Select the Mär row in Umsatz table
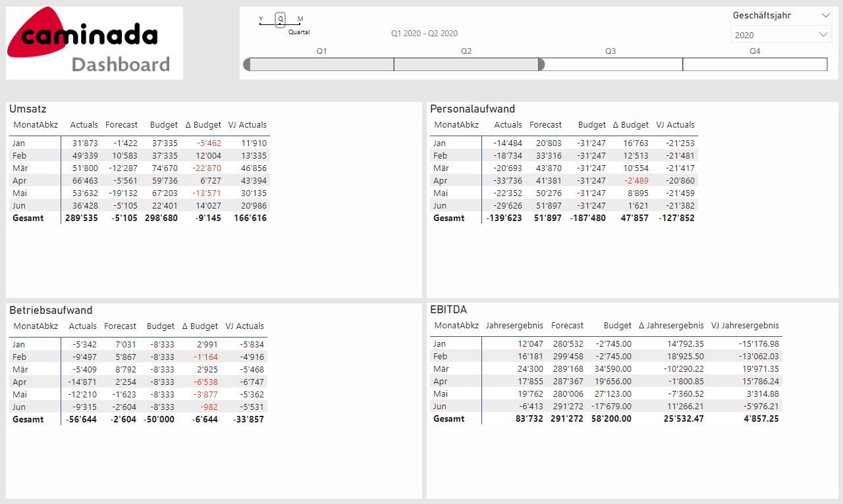Screen dimensions: 843x504 (19, 168)
